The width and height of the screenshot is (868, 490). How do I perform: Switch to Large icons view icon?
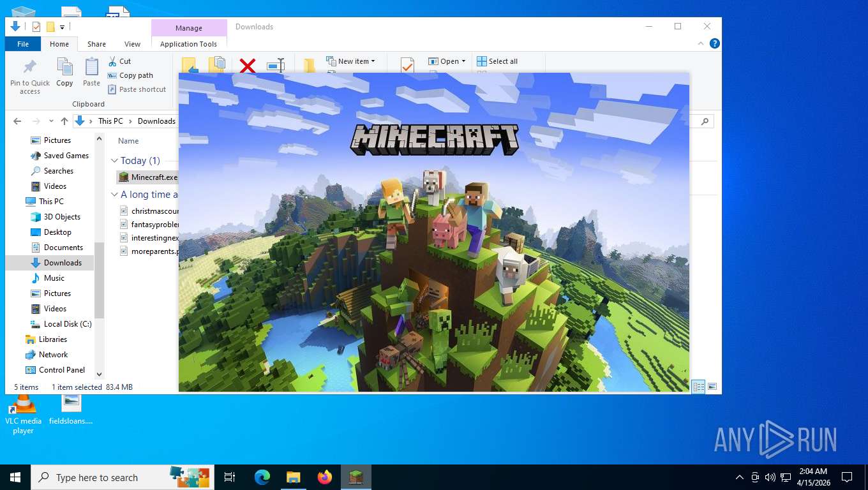pyautogui.click(x=712, y=387)
